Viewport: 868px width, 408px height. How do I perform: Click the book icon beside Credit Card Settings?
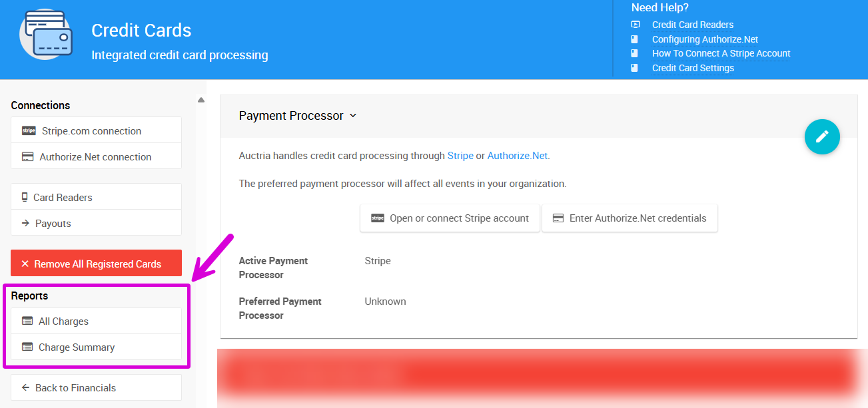click(x=636, y=68)
